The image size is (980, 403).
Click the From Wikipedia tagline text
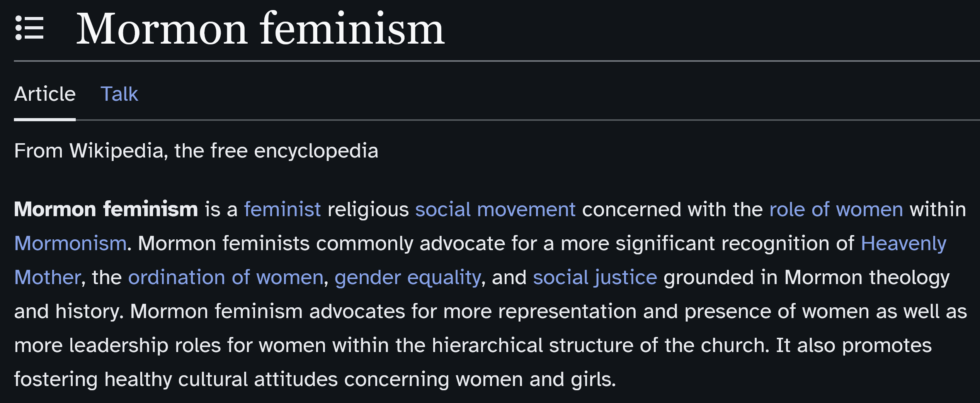click(x=196, y=151)
